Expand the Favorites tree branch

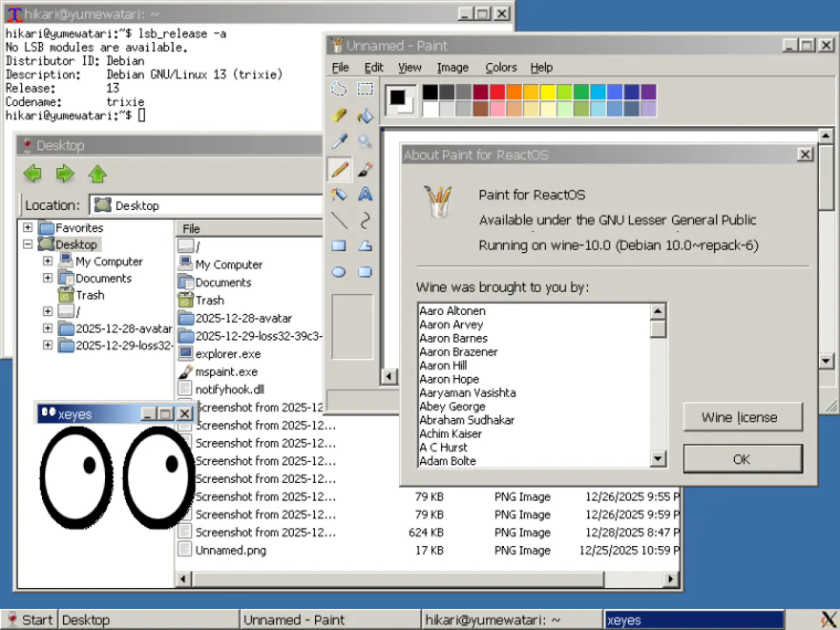click(27, 227)
